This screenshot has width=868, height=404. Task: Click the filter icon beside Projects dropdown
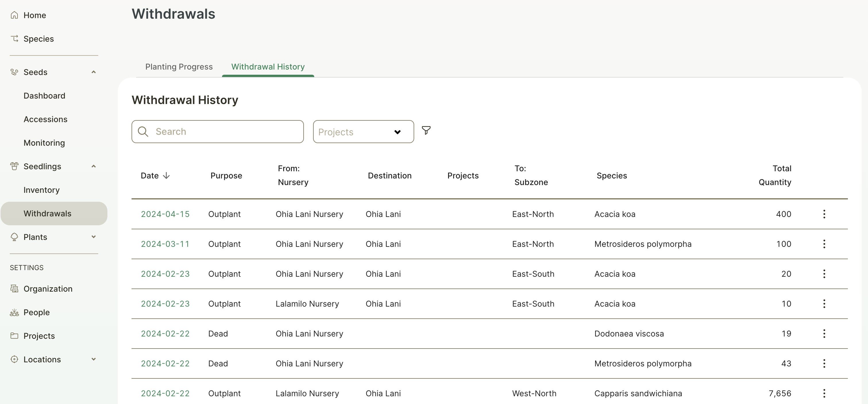click(x=426, y=131)
